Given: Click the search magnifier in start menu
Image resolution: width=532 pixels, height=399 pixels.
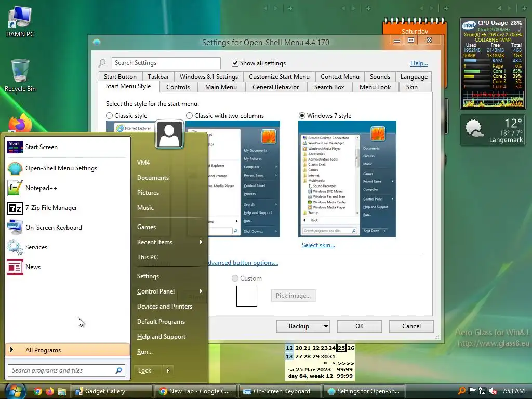Looking at the screenshot, I should [x=118, y=370].
